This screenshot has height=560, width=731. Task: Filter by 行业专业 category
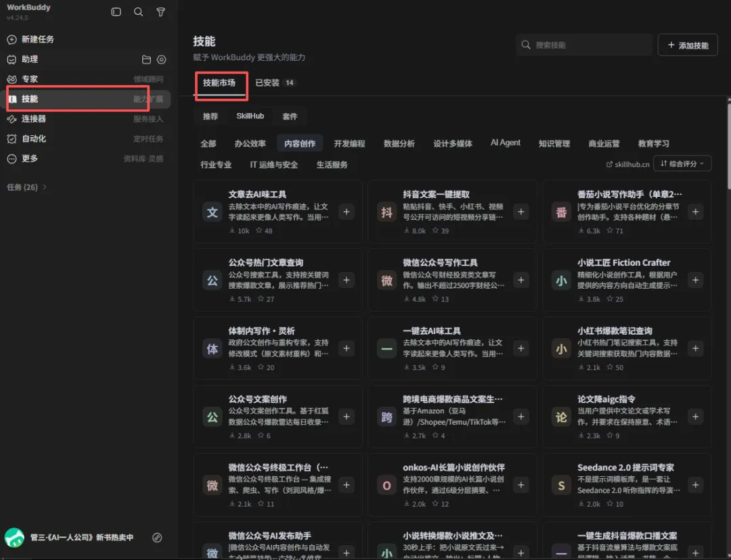click(x=216, y=164)
